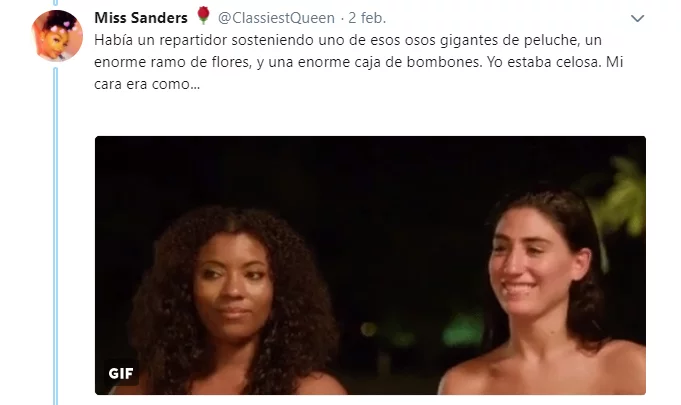Viewport: 681px width, 405px height.
Task: Open Miss Sanders' profile avatar
Action: point(57,36)
